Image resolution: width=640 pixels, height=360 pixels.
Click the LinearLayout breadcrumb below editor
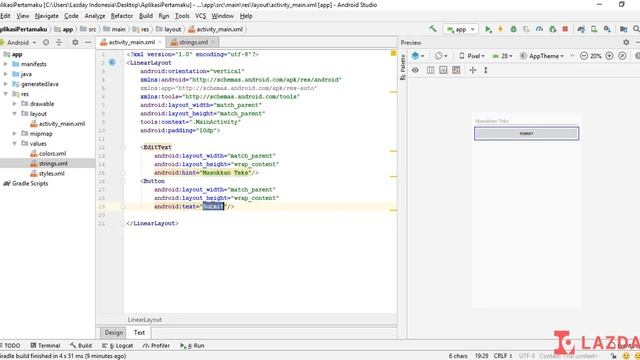coord(144,320)
